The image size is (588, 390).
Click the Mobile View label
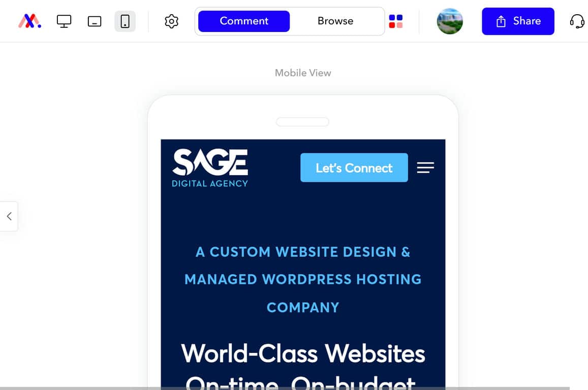coord(303,73)
